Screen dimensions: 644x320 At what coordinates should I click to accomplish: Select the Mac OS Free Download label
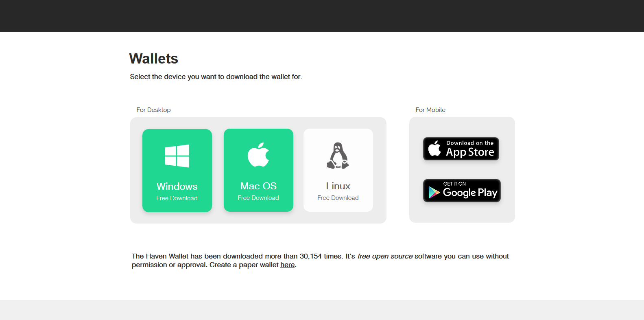click(x=258, y=198)
